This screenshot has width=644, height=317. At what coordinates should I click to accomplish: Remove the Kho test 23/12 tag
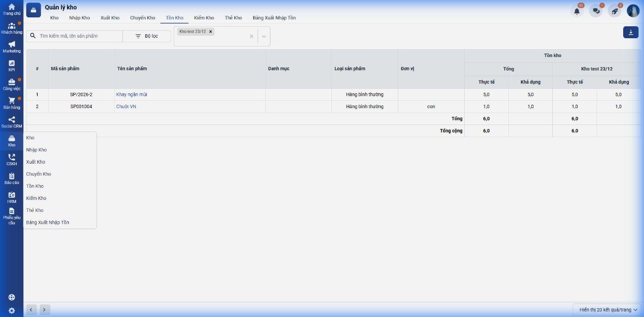(211, 32)
